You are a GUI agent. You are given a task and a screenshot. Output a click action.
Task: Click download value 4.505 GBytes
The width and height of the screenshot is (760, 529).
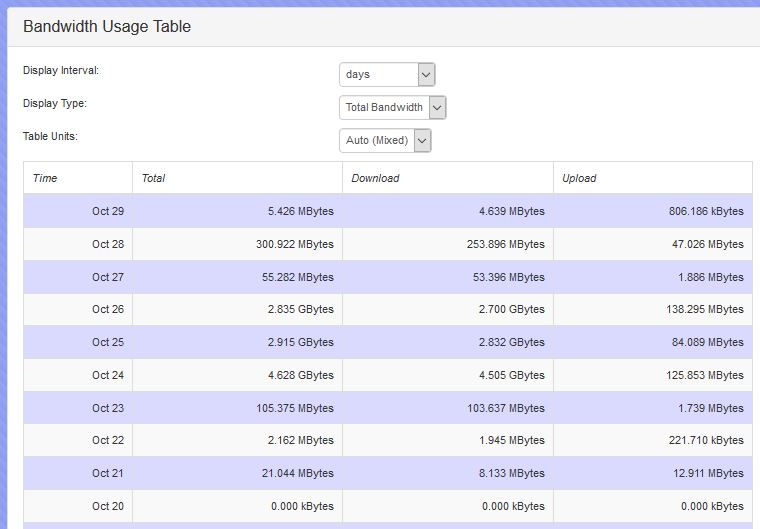(x=512, y=375)
